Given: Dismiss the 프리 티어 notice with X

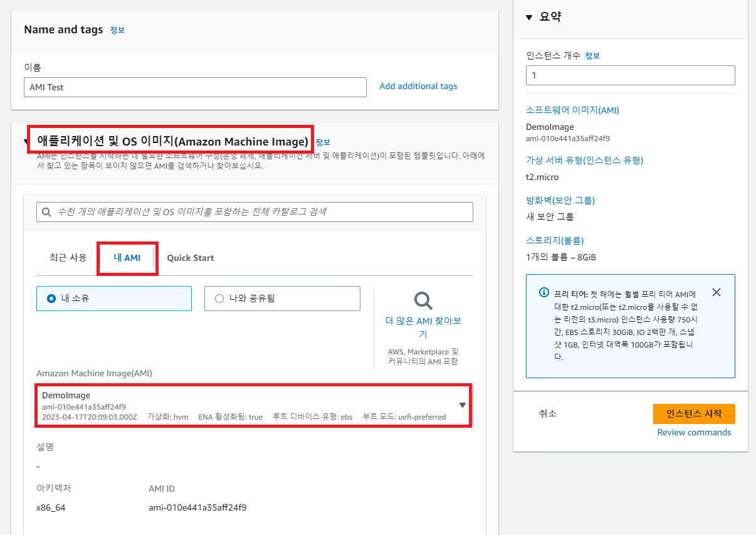Looking at the screenshot, I should [x=717, y=292].
